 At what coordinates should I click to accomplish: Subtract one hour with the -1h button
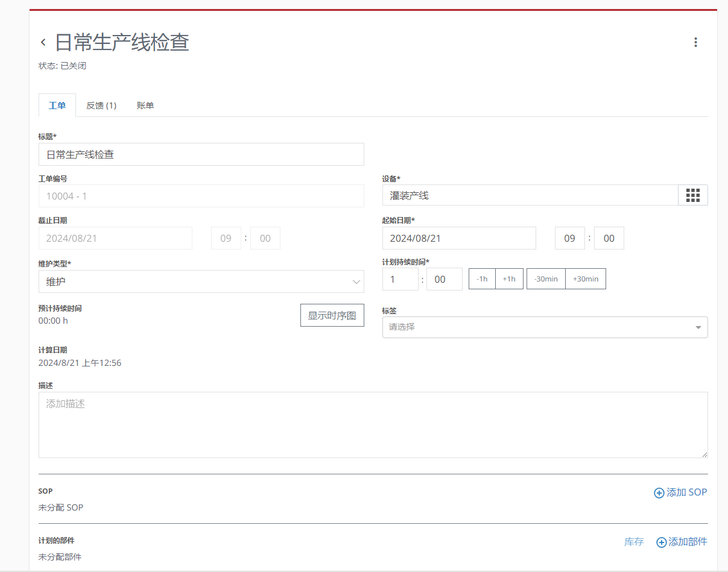[482, 278]
